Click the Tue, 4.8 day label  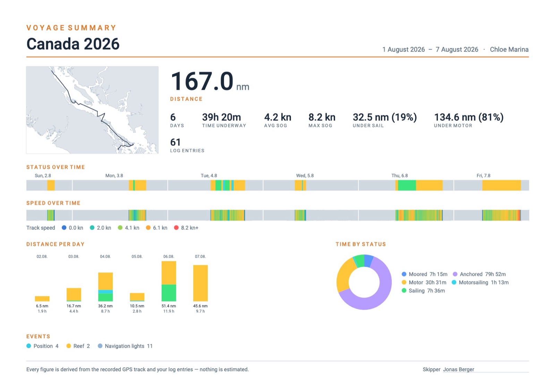(x=209, y=176)
